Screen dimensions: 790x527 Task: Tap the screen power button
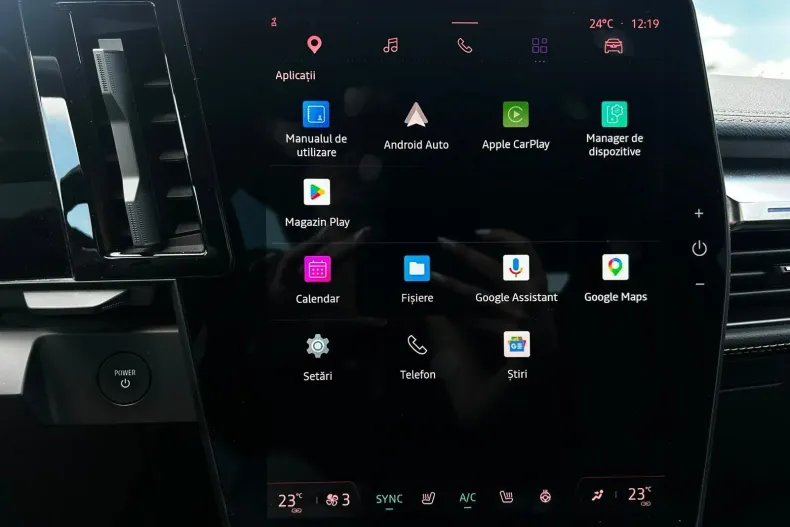pyautogui.click(x=699, y=248)
